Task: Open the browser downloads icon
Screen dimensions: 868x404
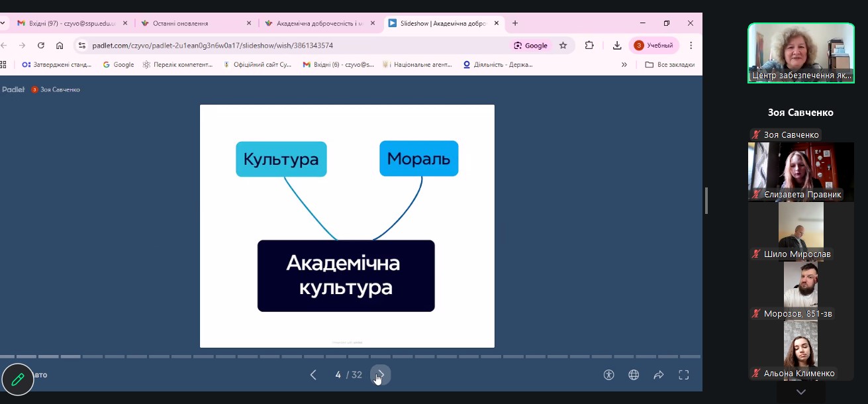Action: [x=617, y=46]
